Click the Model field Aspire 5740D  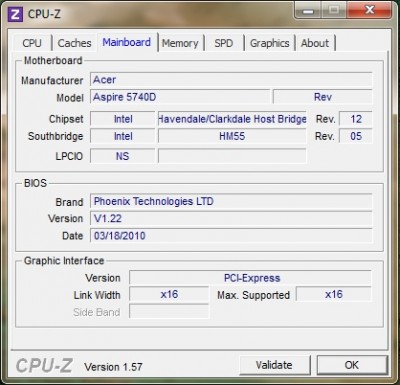point(180,97)
